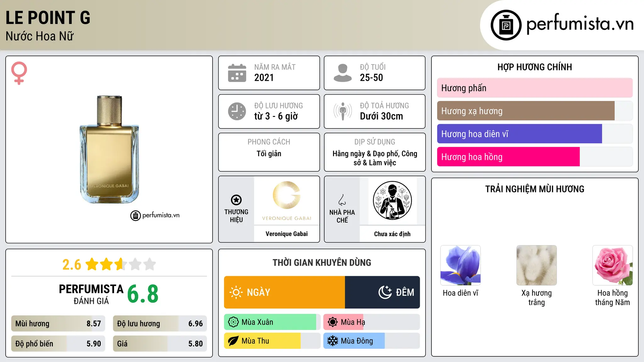Click the spring flower icon for Mùa Xuân
The height and width of the screenshot is (362, 644).
233,322
